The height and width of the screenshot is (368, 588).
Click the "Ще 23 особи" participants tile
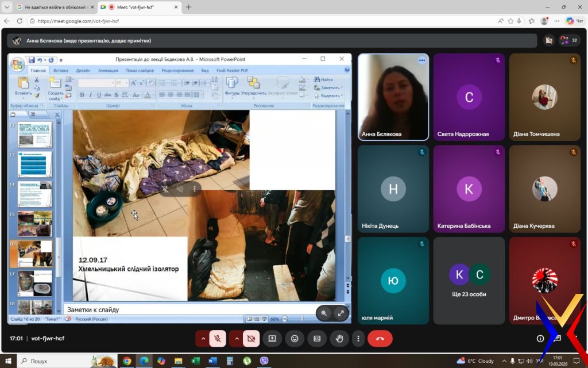click(469, 281)
